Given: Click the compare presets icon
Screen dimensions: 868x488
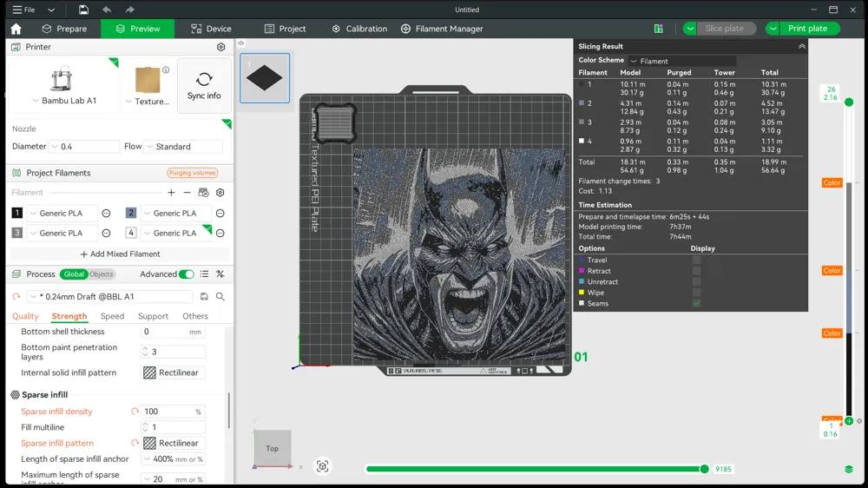Looking at the screenshot, I should (x=220, y=274).
